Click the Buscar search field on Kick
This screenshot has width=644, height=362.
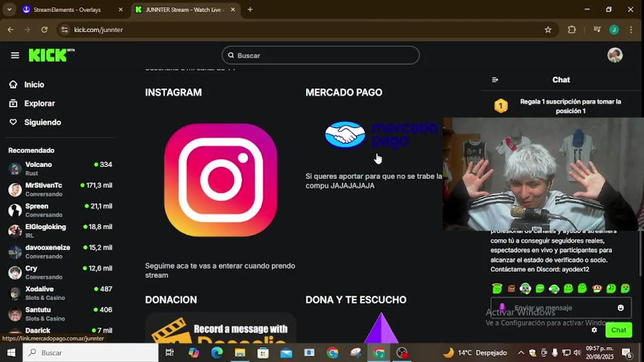point(320,55)
